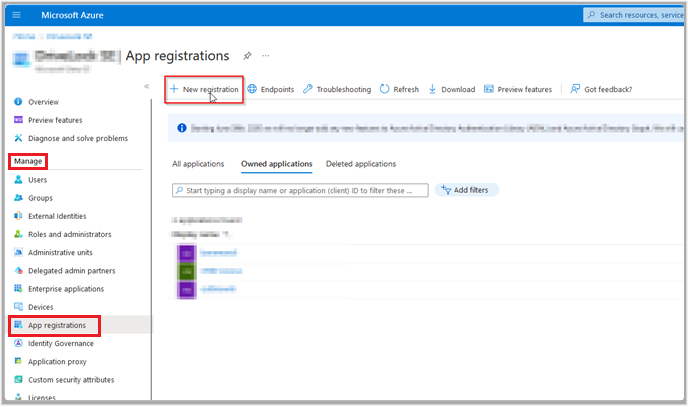Click the feedback person icon
This screenshot has height=407, width=688.
pyautogui.click(x=575, y=89)
